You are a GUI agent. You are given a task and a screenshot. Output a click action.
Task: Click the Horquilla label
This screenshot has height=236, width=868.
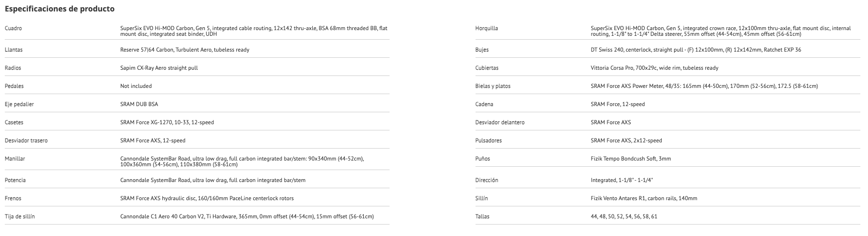coord(487,28)
